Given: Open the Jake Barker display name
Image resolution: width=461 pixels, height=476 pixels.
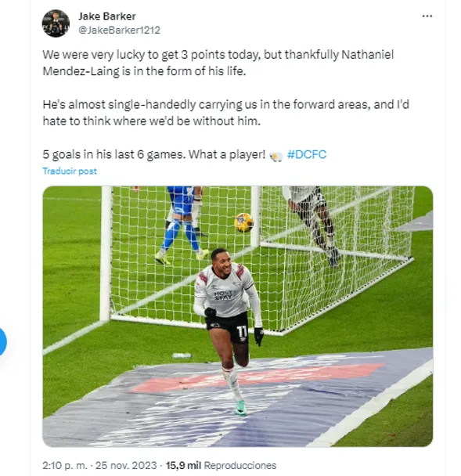Looking at the screenshot, I should coord(106,16).
